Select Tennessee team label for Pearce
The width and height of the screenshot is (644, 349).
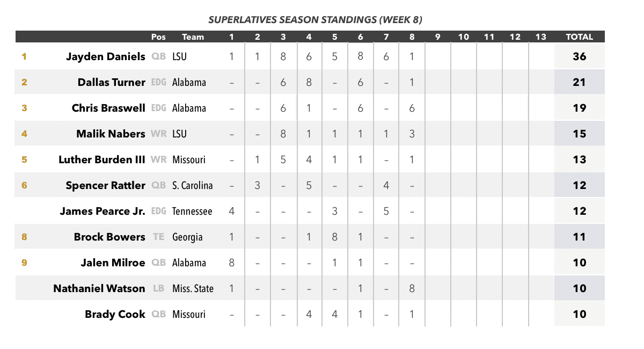(x=192, y=211)
